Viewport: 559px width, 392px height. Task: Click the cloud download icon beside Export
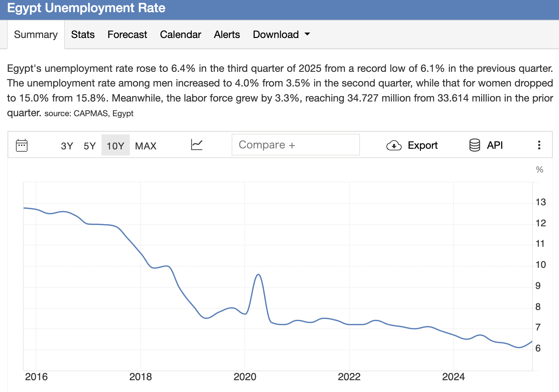(x=394, y=146)
